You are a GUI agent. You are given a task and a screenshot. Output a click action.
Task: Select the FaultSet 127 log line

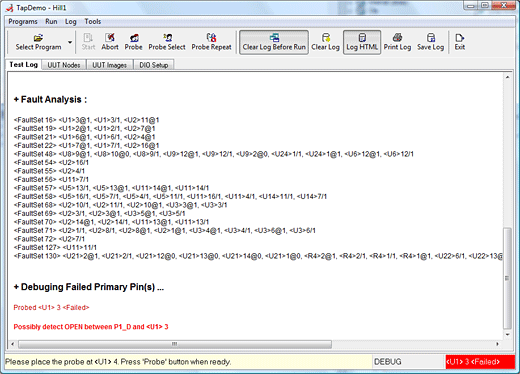[55, 247]
